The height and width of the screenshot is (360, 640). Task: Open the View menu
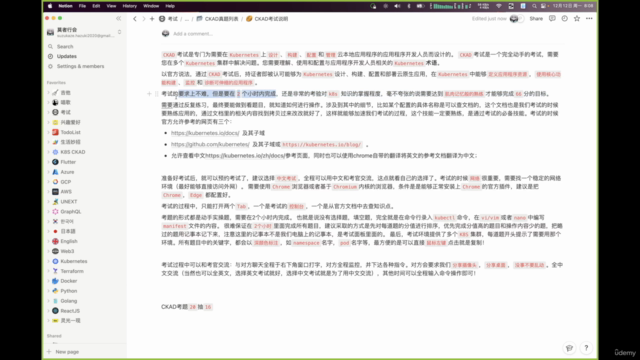(x=111, y=6)
